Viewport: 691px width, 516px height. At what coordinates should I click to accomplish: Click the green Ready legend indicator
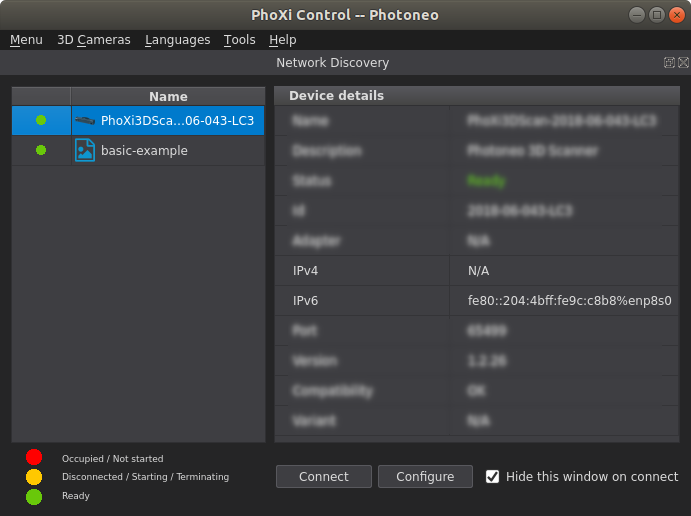(x=34, y=497)
